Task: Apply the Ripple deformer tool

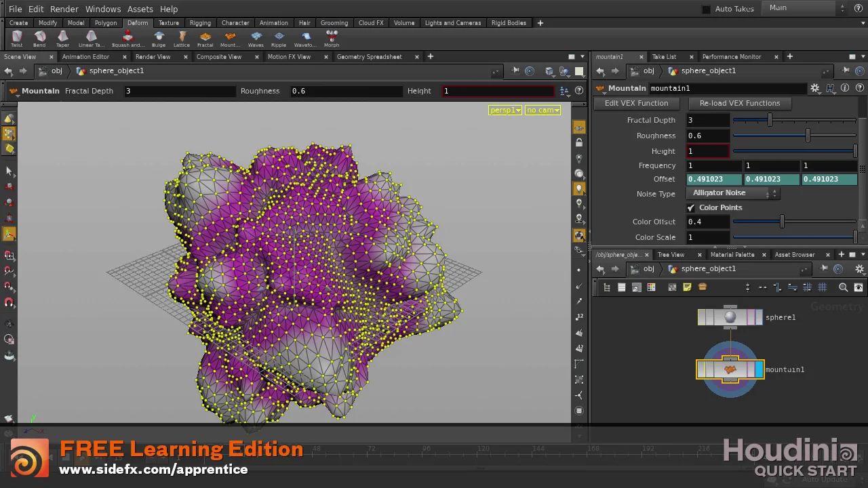Action: (279, 37)
